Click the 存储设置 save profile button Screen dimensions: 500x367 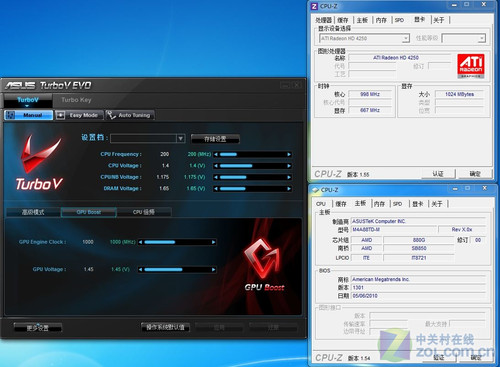point(215,139)
